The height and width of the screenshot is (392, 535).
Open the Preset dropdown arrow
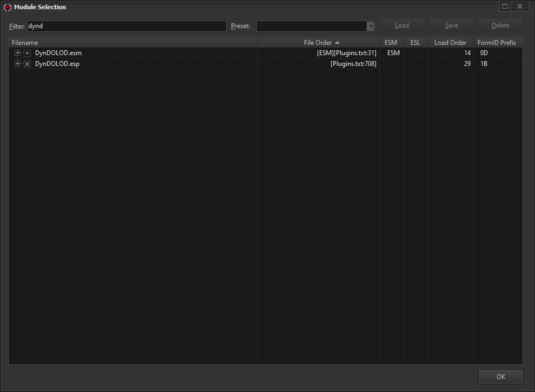coord(371,26)
